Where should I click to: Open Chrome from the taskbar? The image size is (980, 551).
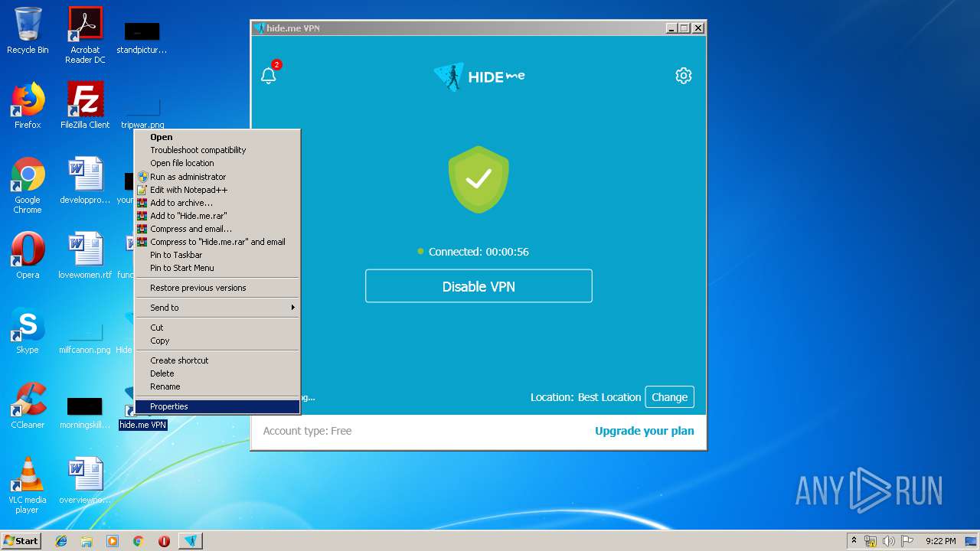tap(139, 541)
